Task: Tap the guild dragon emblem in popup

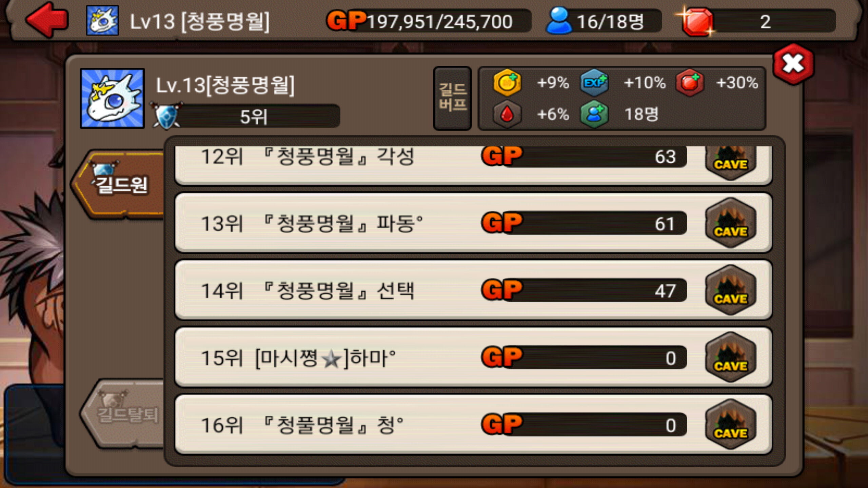Action: [x=112, y=98]
